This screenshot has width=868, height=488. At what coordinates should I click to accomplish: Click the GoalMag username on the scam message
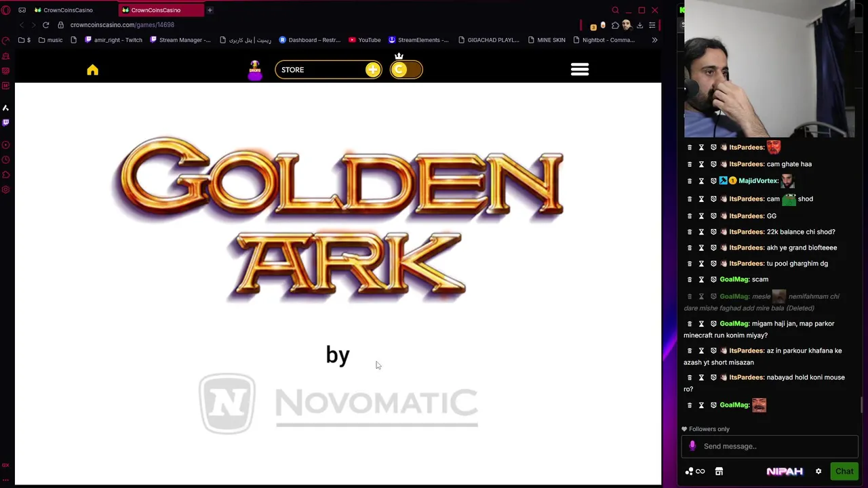point(734,279)
